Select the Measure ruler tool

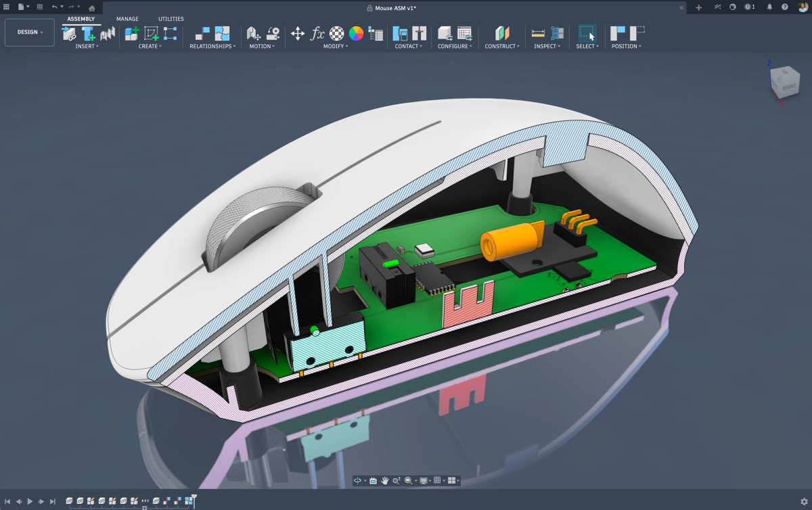click(x=538, y=33)
